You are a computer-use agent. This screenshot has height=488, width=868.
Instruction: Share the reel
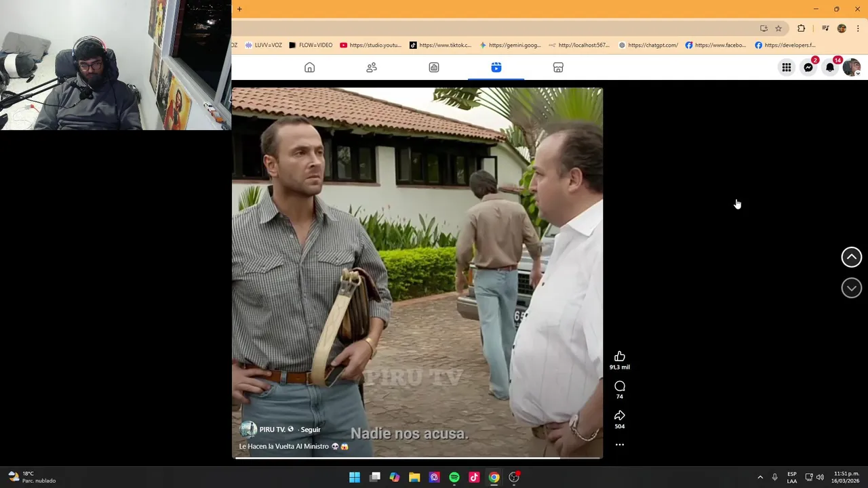pyautogui.click(x=619, y=415)
